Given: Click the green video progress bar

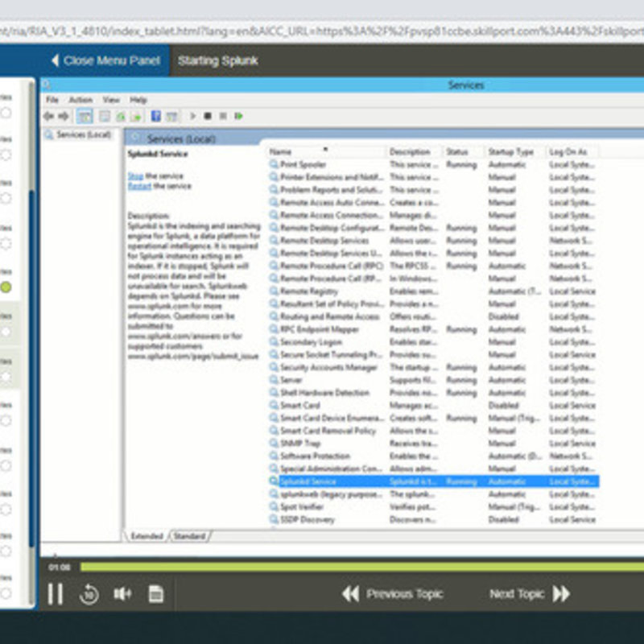Looking at the screenshot, I should point(361,567).
